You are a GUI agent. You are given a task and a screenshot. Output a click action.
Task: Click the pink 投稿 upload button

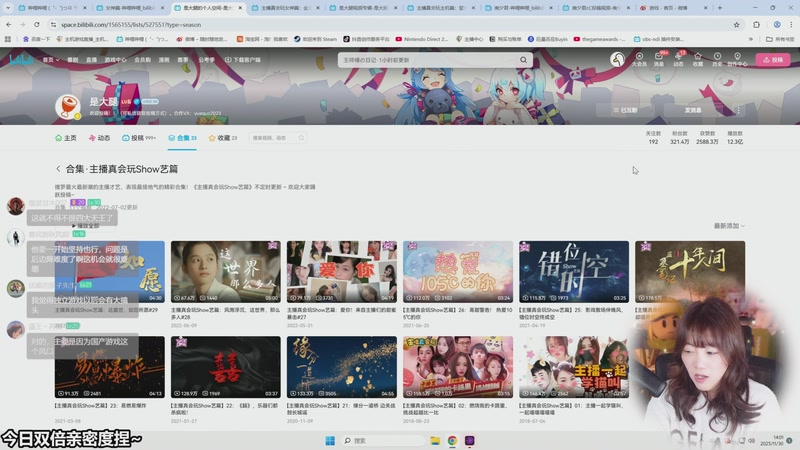[x=773, y=60]
